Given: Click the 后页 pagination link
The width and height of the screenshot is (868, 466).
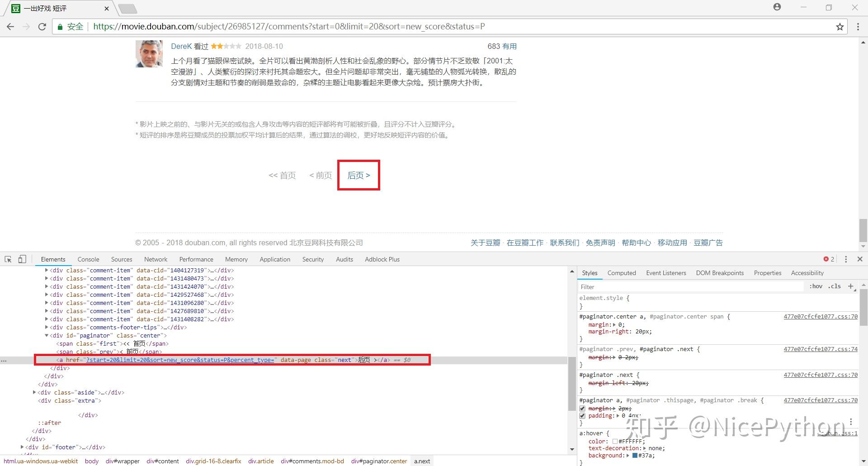Looking at the screenshot, I should [x=359, y=175].
